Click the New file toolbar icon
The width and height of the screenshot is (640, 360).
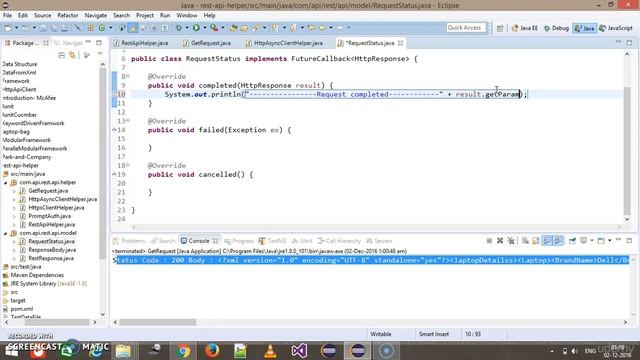pyautogui.click(x=8, y=28)
